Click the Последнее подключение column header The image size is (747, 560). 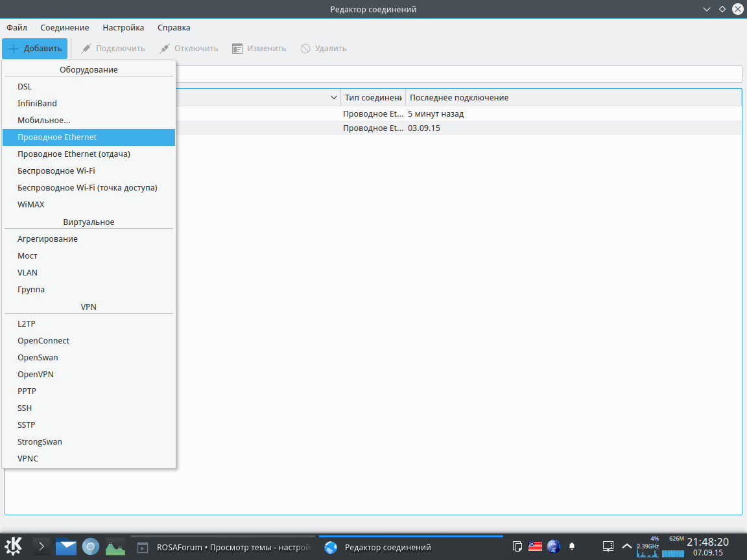tap(459, 98)
